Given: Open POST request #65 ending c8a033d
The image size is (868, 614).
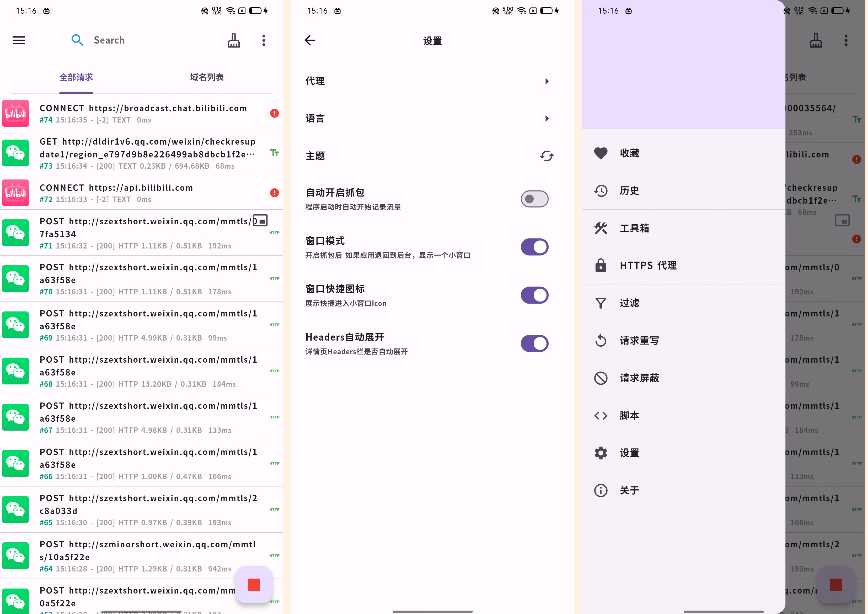Looking at the screenshot, I should (142, 510).
